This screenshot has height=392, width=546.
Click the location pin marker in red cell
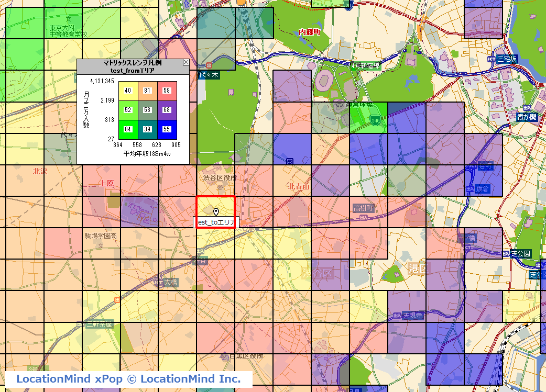(216, 211)
